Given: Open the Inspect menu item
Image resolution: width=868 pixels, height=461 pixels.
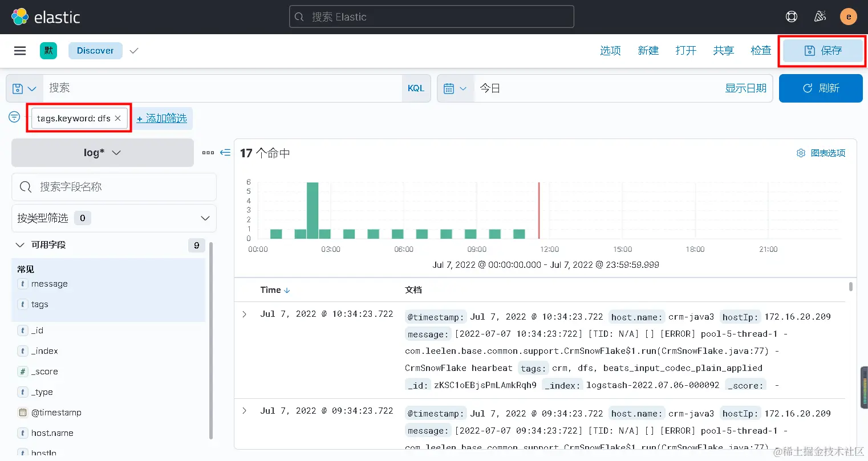Looking at the screenshot, I should [x=761, y=51].
